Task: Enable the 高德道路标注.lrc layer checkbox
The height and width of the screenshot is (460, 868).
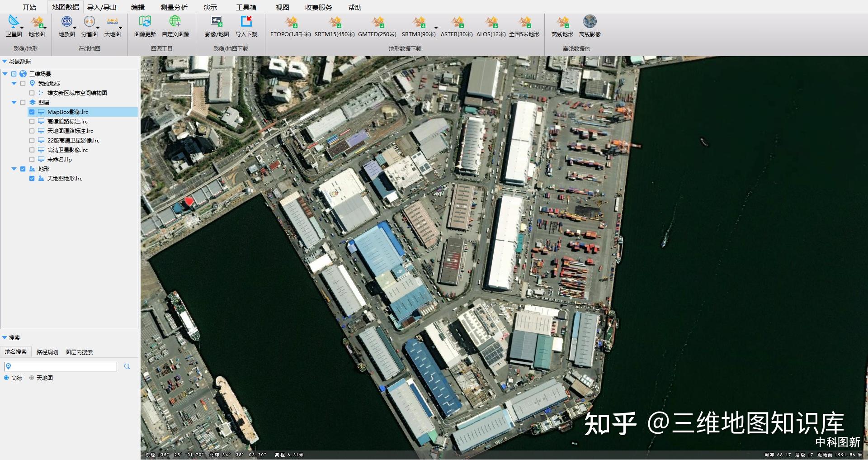Action: coord(32,122)
